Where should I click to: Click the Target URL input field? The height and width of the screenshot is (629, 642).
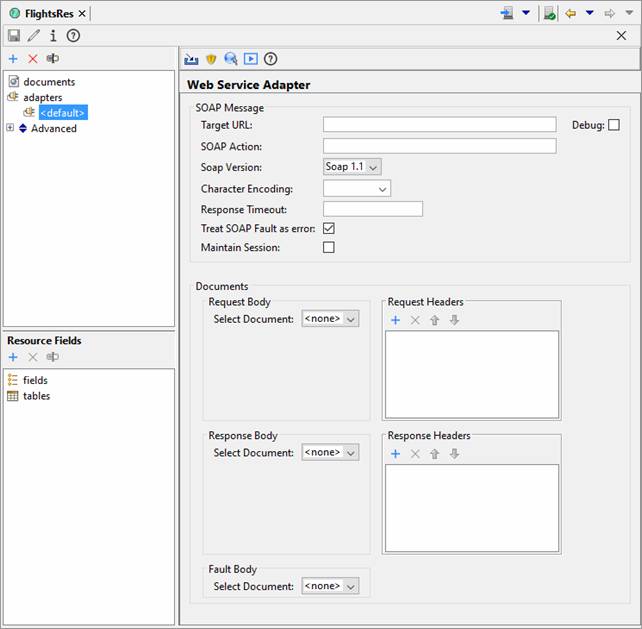pyautogui.click(x=439, y=125)
